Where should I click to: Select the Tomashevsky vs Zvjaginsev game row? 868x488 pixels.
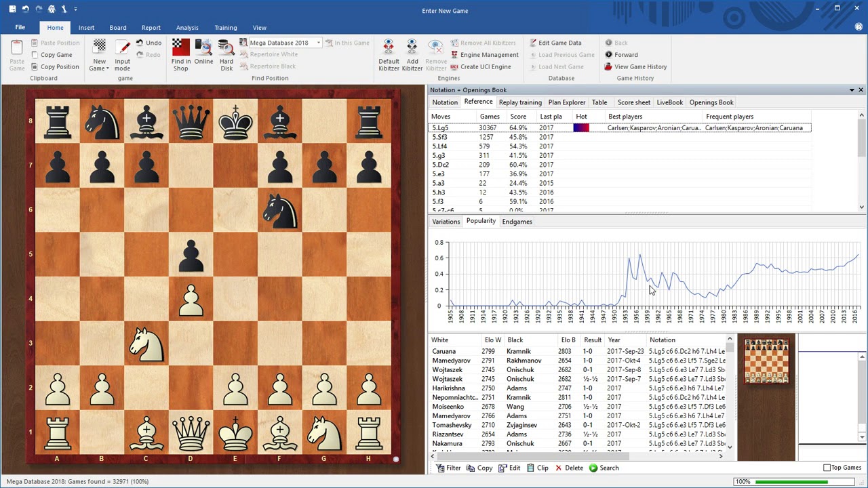coord(578,425)
